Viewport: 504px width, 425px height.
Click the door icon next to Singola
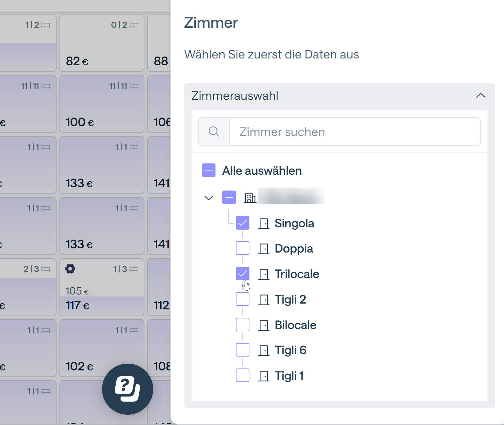pos(264,223)
